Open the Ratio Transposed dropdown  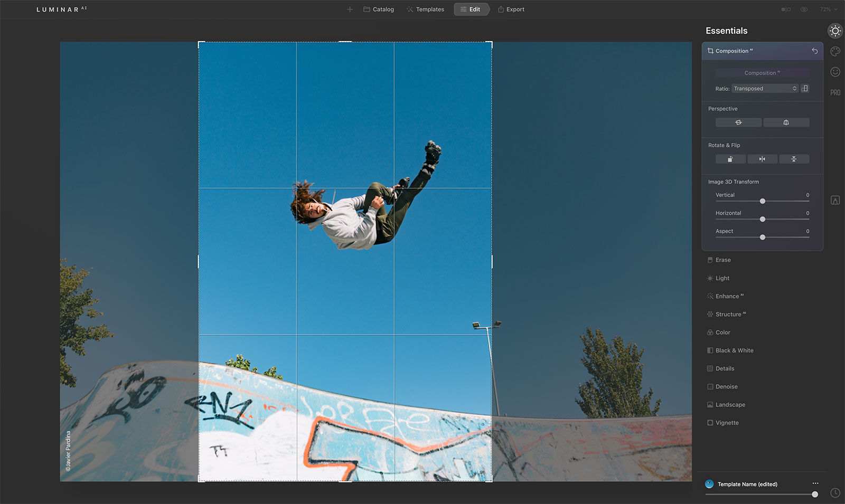coord(764,89)
